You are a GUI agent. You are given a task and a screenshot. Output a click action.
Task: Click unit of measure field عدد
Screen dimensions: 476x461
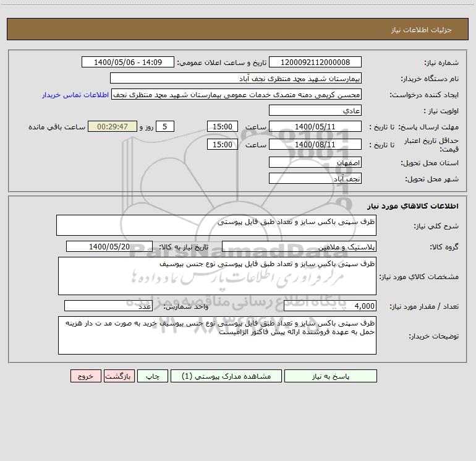point(108,306)
